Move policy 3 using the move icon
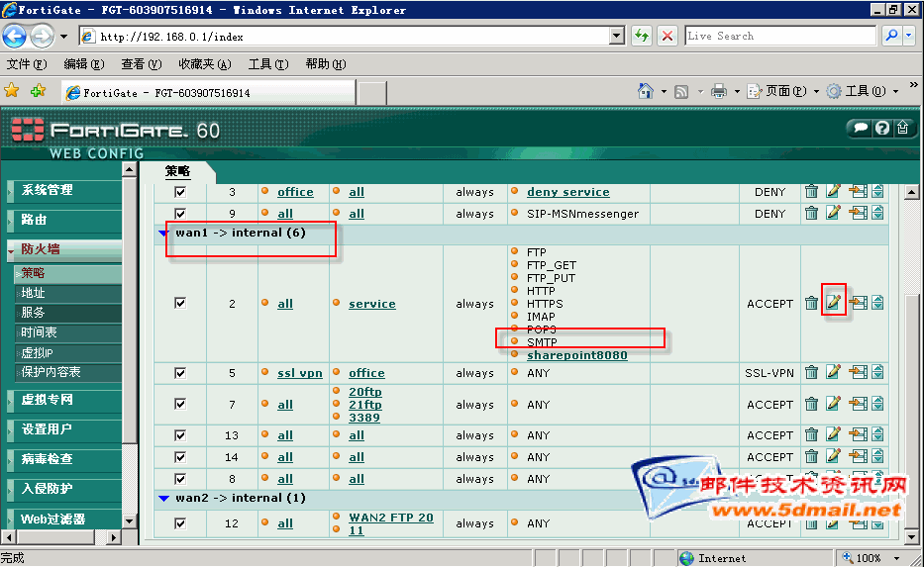 pyautogui.click(x=877, y=191)
